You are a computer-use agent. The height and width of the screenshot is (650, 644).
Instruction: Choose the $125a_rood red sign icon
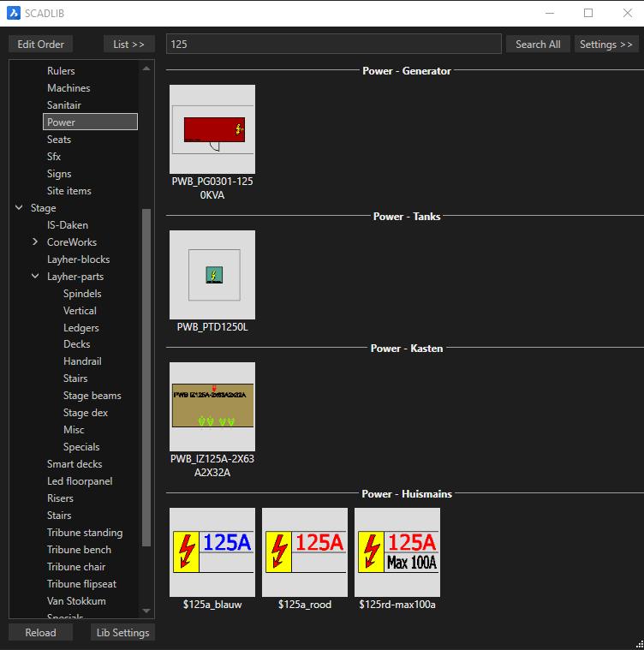point(304,552)
